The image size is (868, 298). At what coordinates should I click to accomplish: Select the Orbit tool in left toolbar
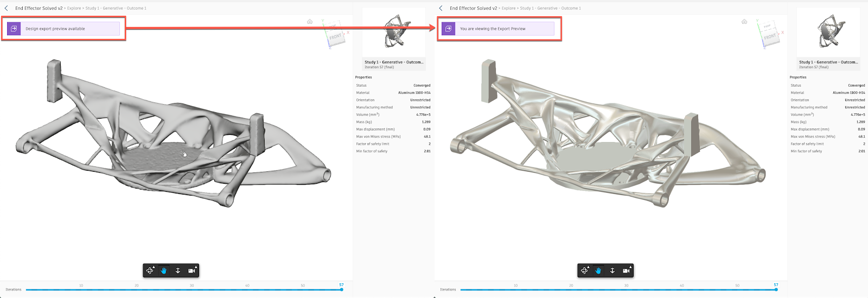[150, 270]
